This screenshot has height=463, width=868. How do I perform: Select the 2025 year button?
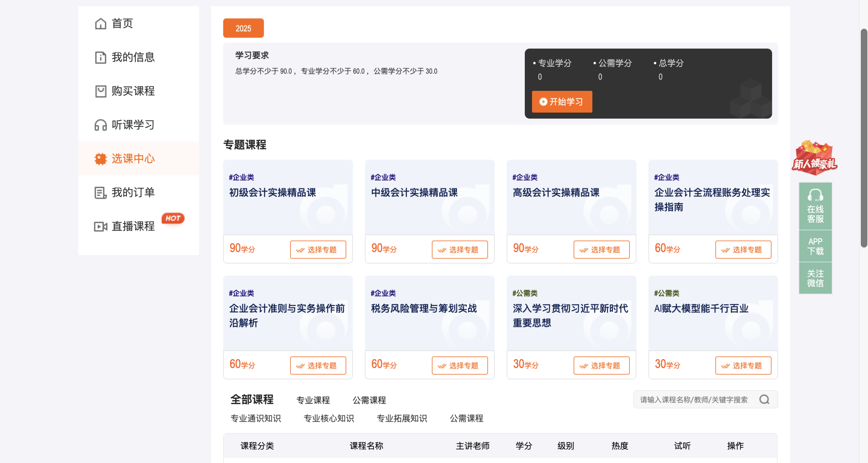[243, 28]
